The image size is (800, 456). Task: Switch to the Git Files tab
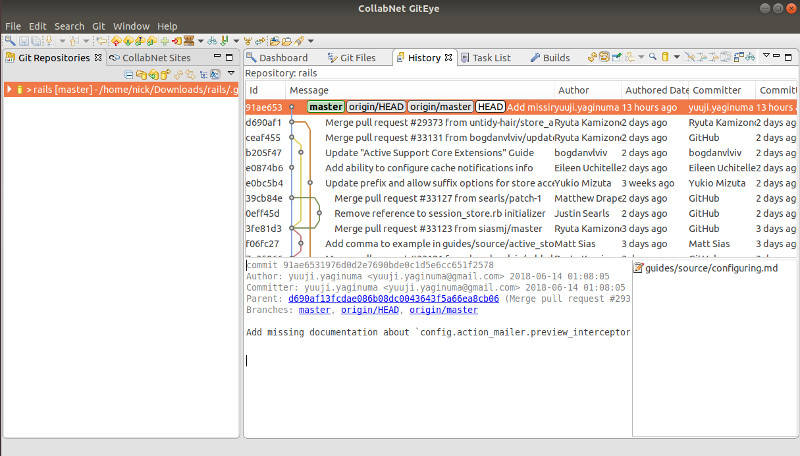click(350, 58)
